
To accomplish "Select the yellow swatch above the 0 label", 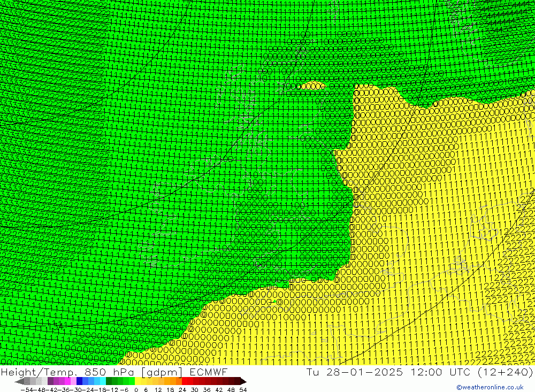I will 137,382.
